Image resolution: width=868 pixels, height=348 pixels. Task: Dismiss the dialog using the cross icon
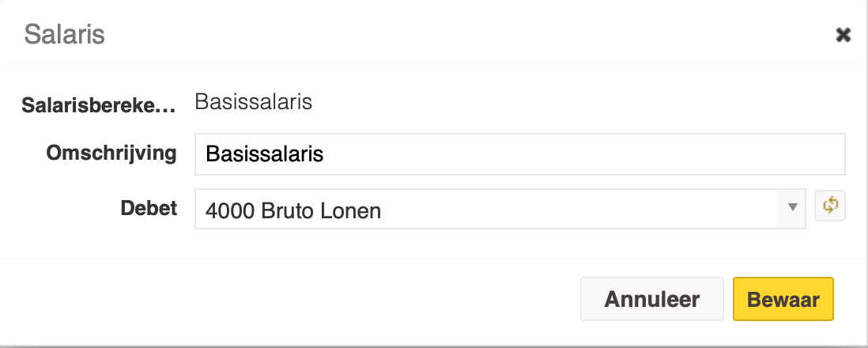843,36
